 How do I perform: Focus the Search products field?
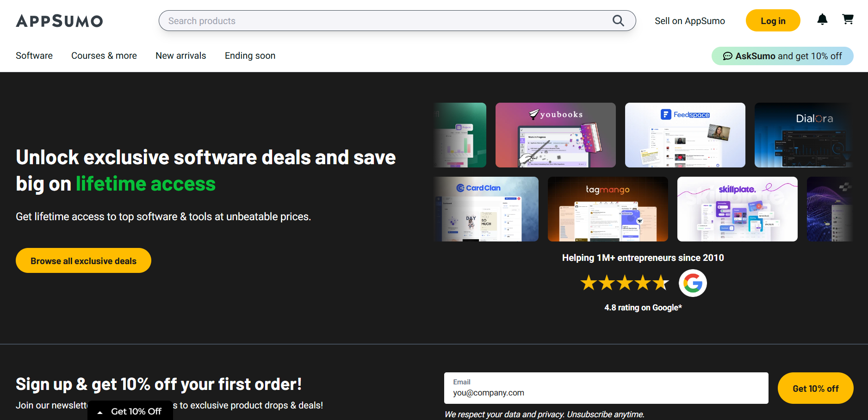coord(384,21)
